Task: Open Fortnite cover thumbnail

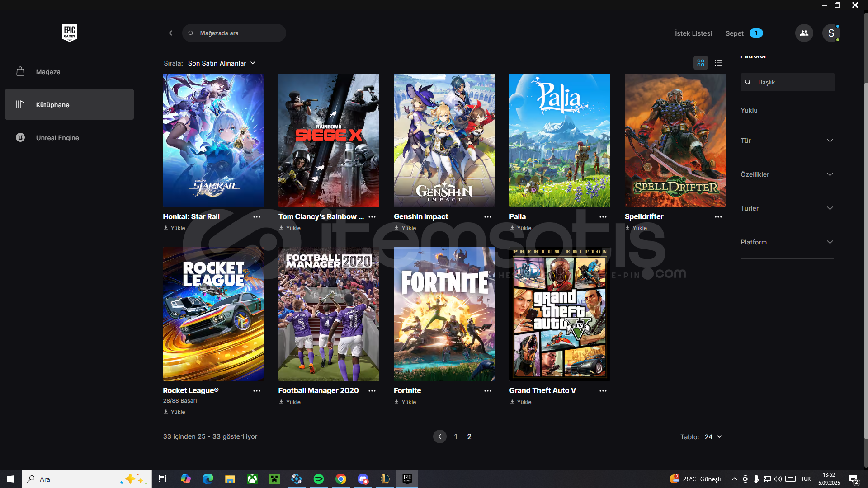Action: [x=444, y=314]
